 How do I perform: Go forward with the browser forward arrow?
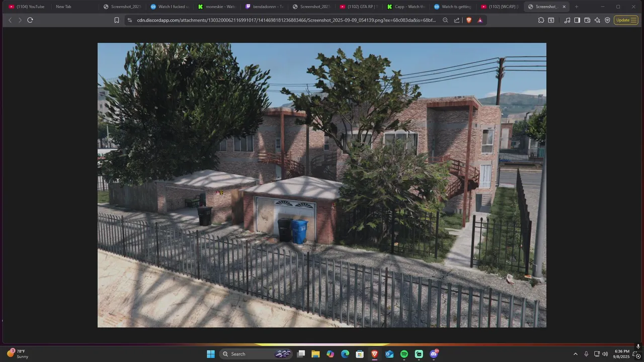20,20
